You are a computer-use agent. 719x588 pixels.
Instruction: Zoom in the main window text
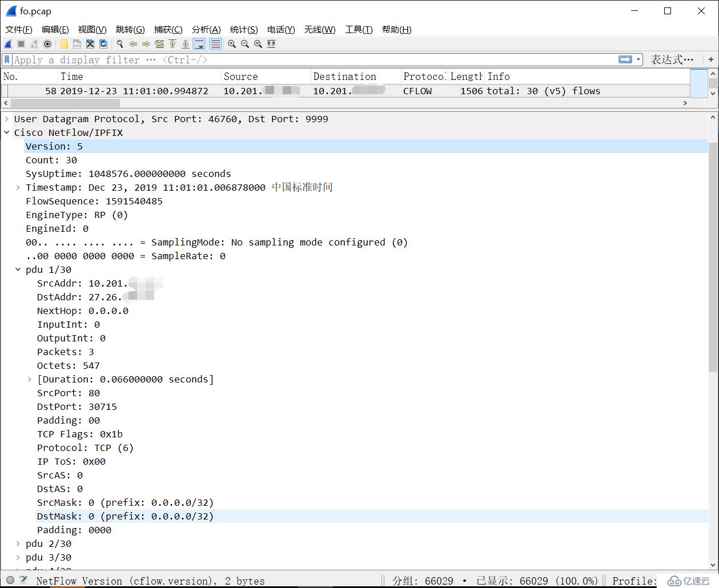(232, 44)
